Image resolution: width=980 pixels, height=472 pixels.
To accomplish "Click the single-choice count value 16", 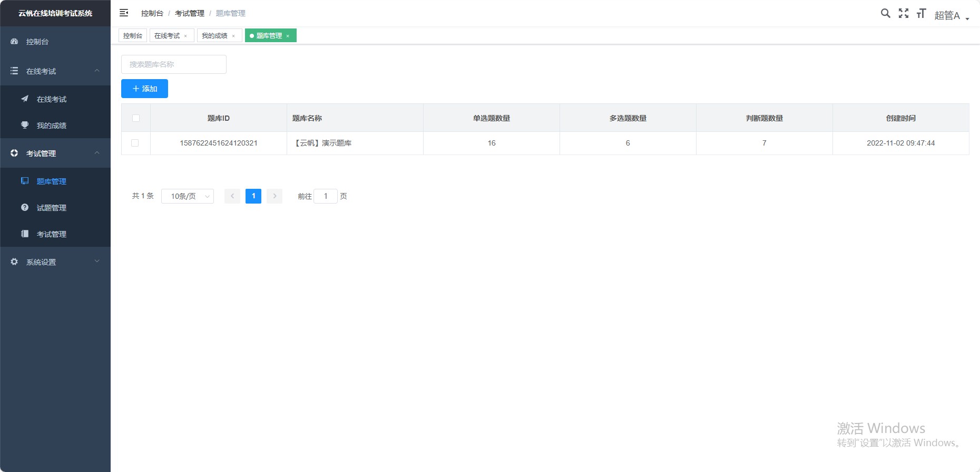I will click(x=492, y=143).
